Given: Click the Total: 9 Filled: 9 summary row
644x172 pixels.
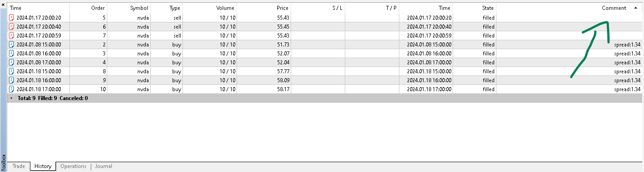Looking at the screenshot, I should click(325, 98).
